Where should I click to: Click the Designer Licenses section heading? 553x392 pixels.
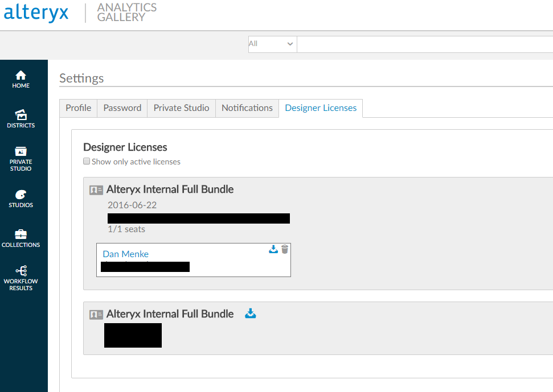[125, 147]
